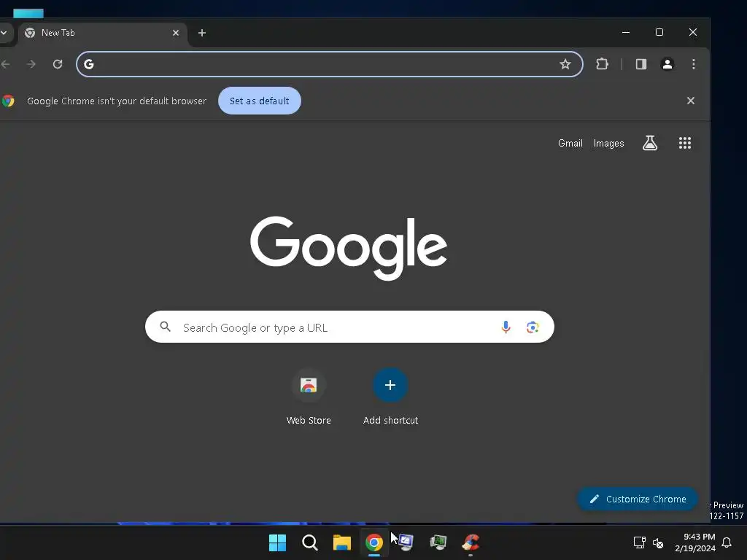Bookmark this tab with the star icon
Image resolution: width=747 pixels, height=560 pixels.
pyautogui.click(x=565, y=64)
